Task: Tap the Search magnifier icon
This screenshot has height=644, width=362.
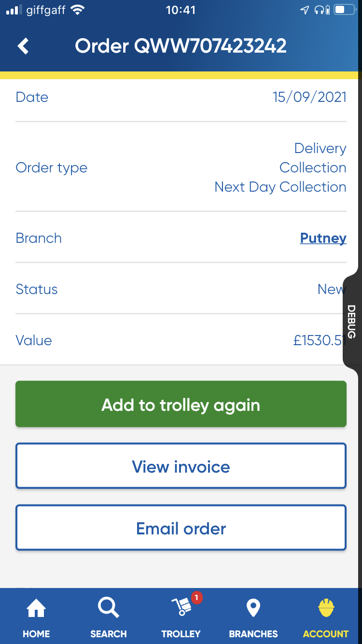Action: (x=108, y=607)
